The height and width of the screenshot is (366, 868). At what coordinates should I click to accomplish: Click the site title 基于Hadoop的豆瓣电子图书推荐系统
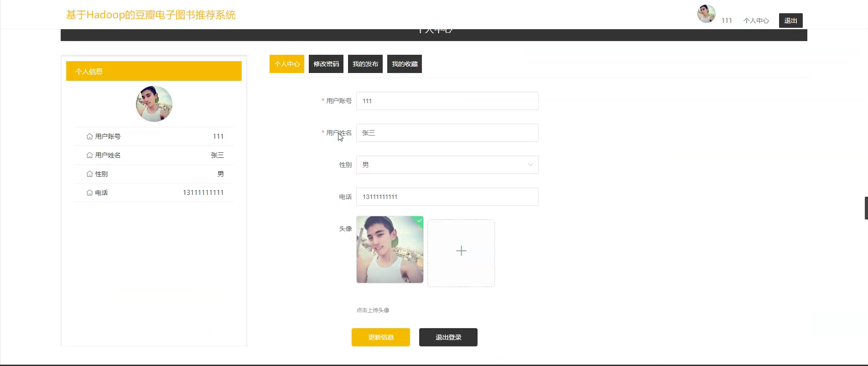151,15
